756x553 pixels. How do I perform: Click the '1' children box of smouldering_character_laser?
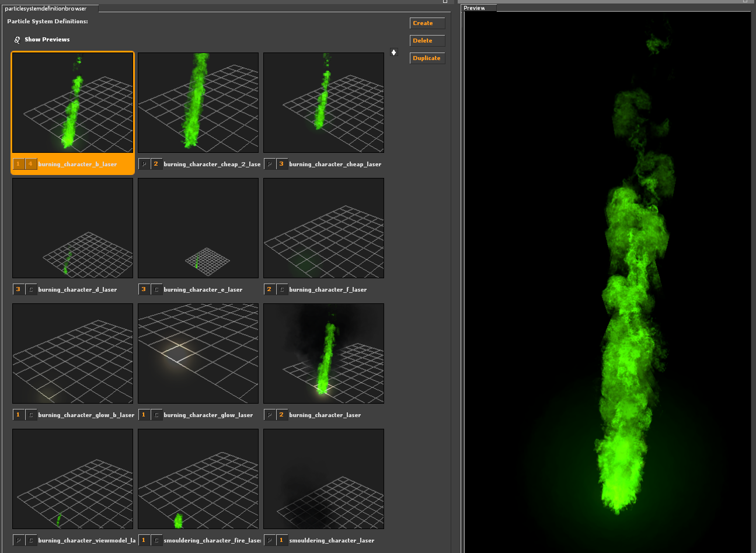pos(282,540)
